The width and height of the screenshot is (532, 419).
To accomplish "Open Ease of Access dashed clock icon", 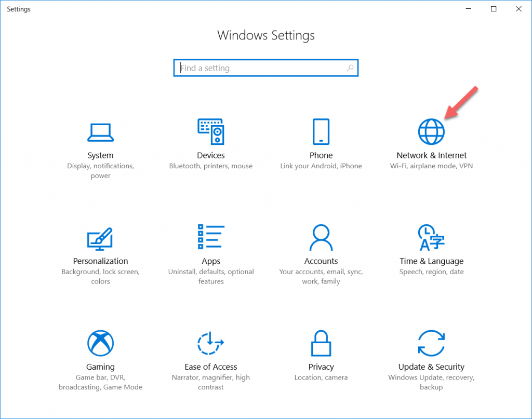I will coord(211,343).
